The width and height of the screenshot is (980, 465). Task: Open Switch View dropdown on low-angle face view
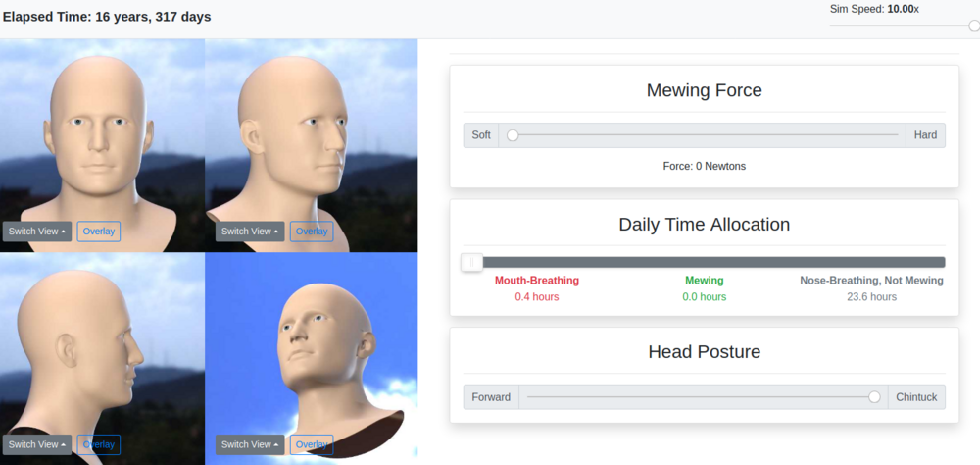point(250,444)
